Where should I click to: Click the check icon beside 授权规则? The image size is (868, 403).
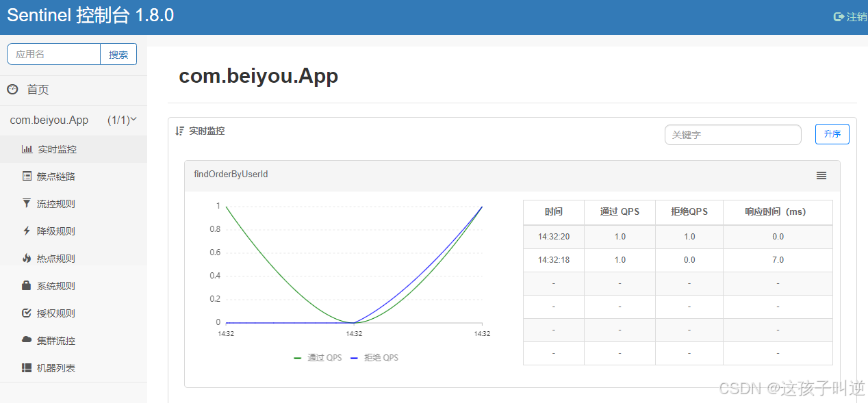pos(27,313)
